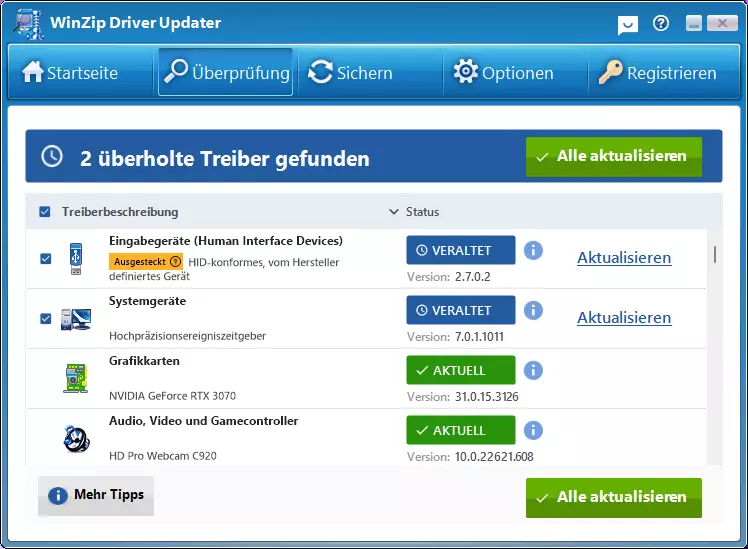Click VERALTET status for Systemgeräte
This screenshot has height=549, width=748.
pyautogui.click(x=461, y=310)
